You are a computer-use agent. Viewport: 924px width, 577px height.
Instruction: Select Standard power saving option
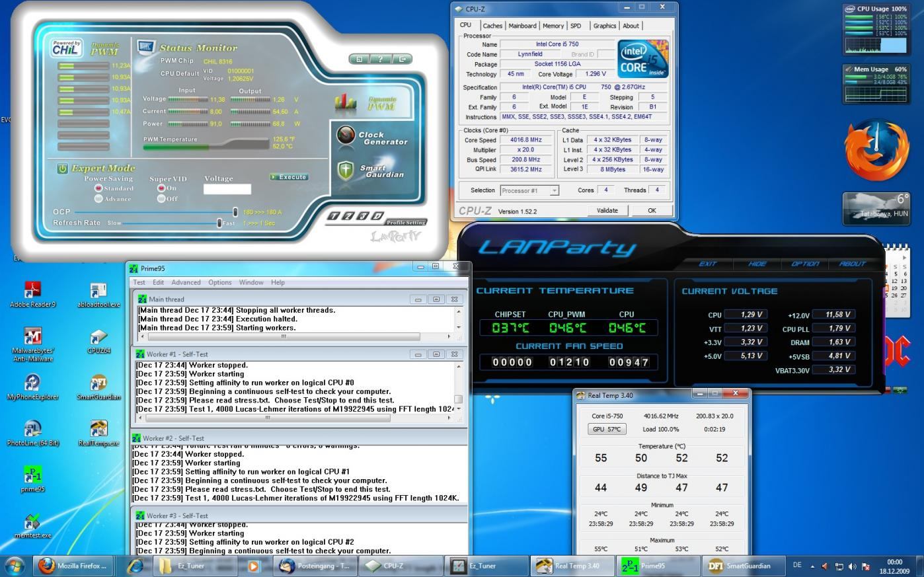click(x=98, y=188)
